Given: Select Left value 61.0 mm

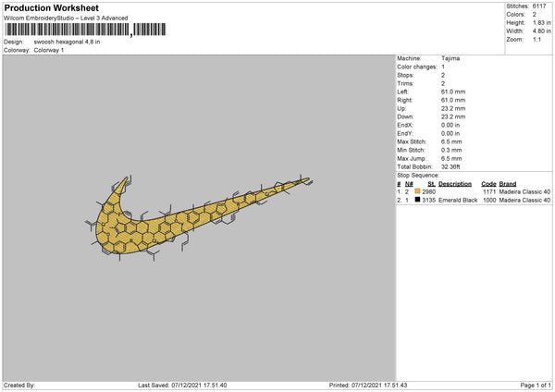Looking at the screenshot, I should [x=453, y=92].
